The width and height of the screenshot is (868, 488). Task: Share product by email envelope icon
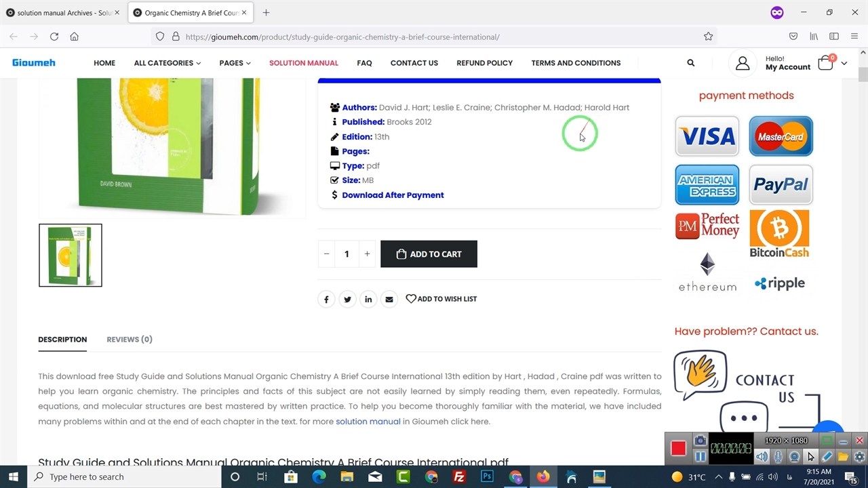pos(389,299)
